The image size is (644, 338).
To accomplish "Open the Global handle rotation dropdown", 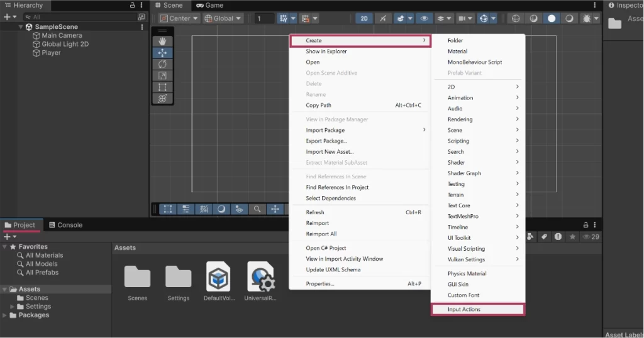I will click(223, 19).
